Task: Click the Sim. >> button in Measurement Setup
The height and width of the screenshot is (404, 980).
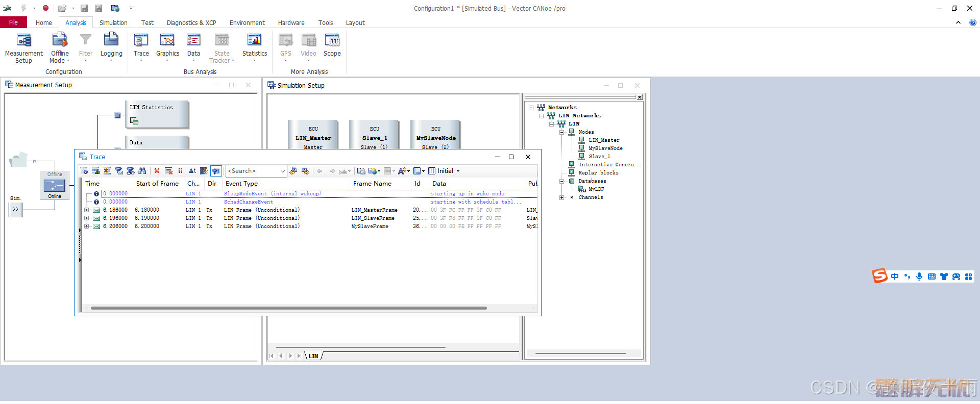Action: [x=15, y=209]
